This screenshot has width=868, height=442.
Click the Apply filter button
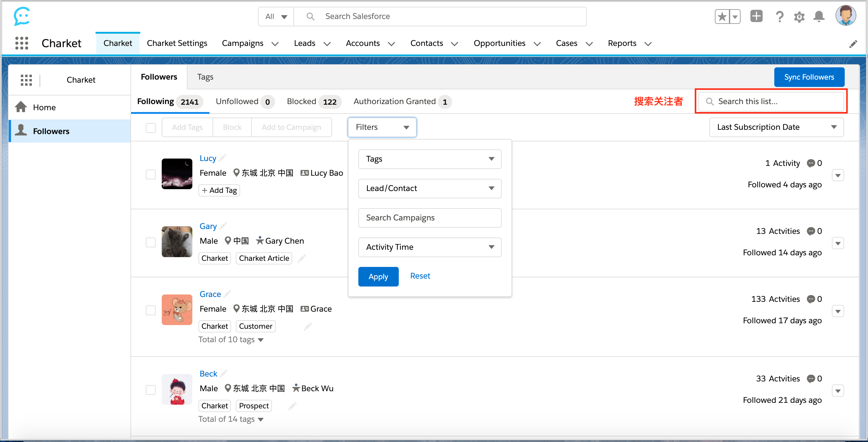coord(378,277)
